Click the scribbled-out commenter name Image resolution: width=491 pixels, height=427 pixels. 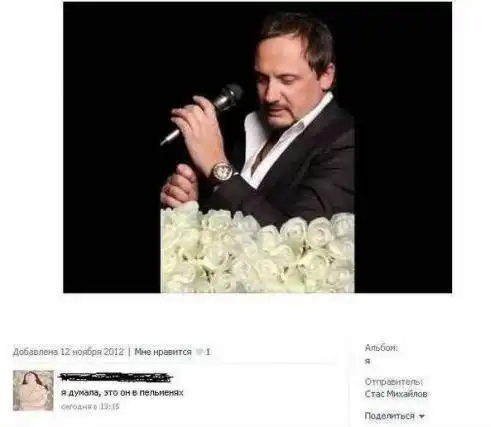tap(116, 377)
